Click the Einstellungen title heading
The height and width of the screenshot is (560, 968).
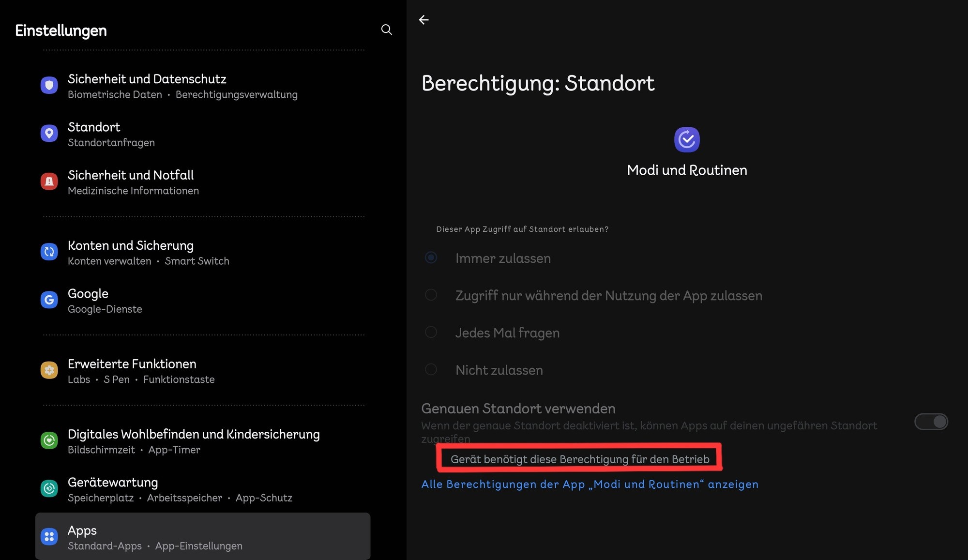[x=61, y=30]
